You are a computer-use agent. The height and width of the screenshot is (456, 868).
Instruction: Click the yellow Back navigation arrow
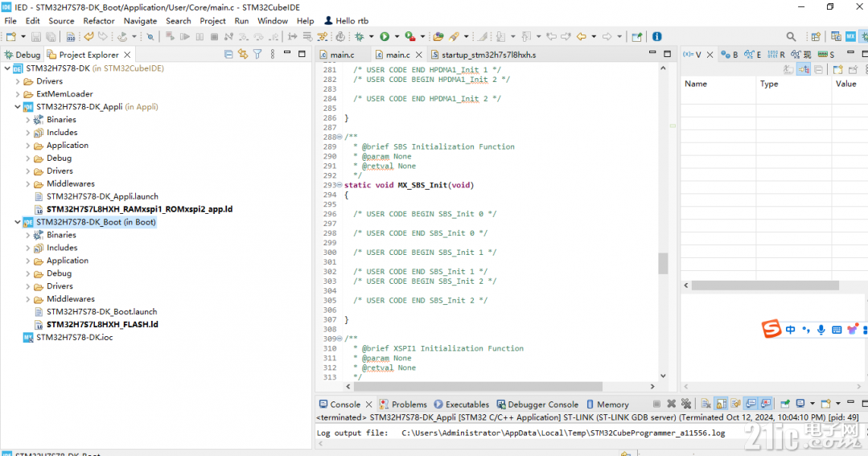click(x=582, y=36)
